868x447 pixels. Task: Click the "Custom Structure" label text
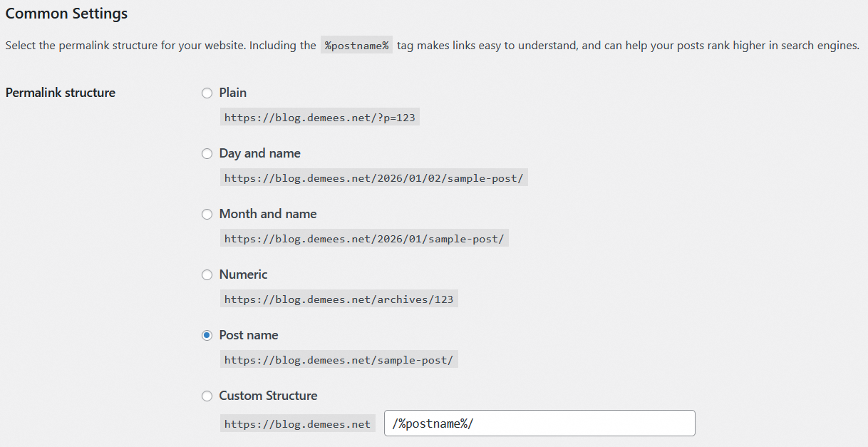(x=268, y=396)
